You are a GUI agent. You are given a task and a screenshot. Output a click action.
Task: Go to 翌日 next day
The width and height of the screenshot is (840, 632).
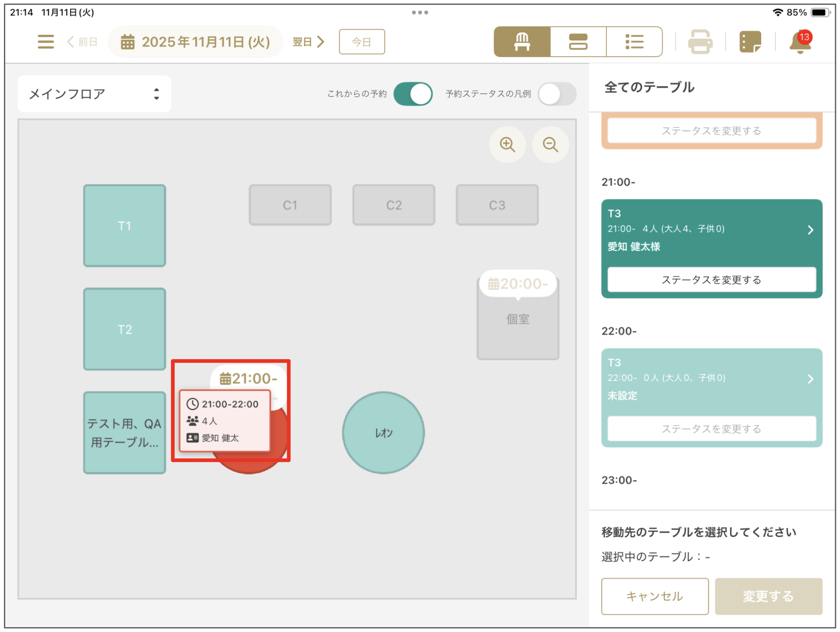pos(308,42)
